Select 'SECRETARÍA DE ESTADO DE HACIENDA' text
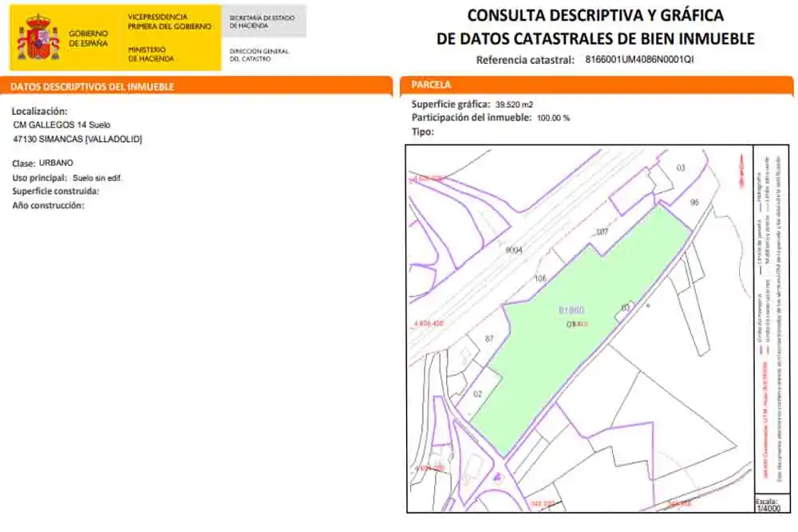 coord(262,22)
